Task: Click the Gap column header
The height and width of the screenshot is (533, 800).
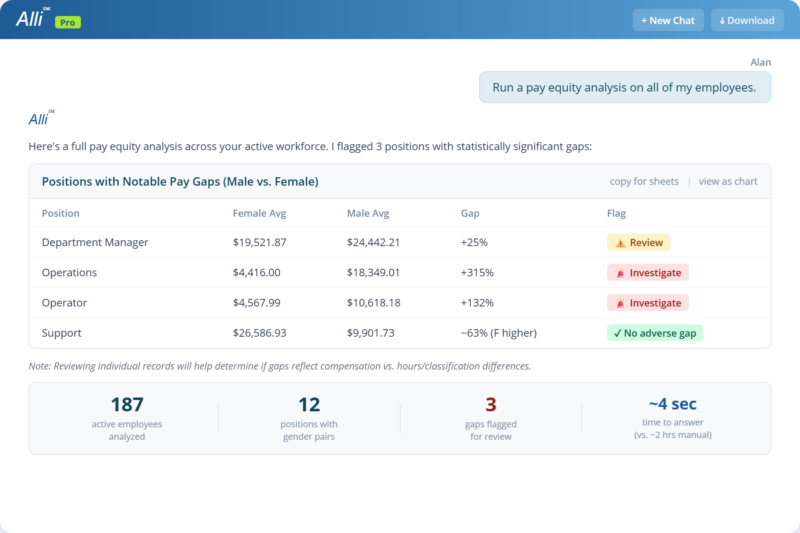Action: 470,213
